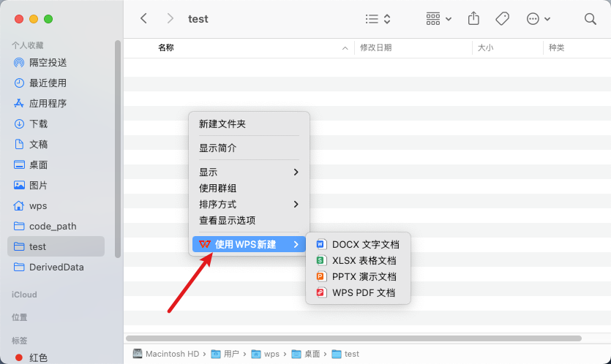
Task: Click the Share toolbar icon
Action: click(x=473, y=18)
